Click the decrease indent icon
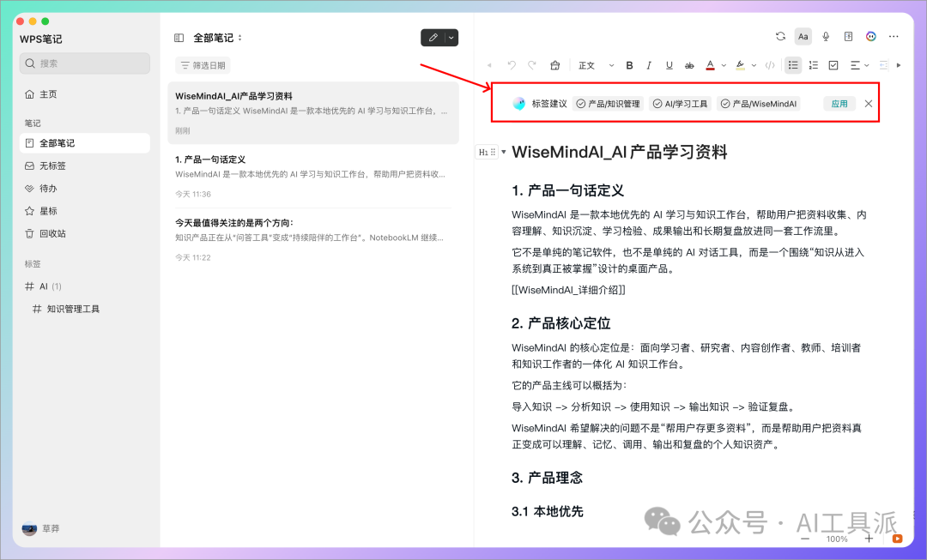This screenshot has width=927, height=560. click(883, 65)
